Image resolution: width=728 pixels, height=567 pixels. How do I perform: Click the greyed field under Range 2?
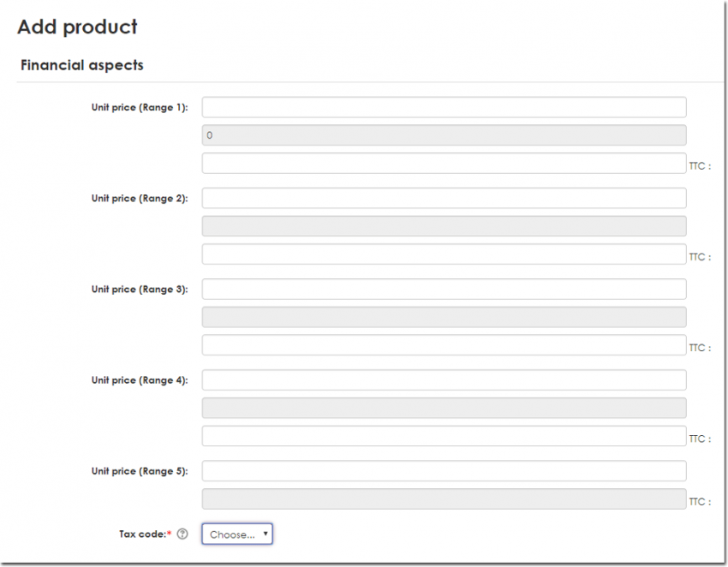[444, 226]
